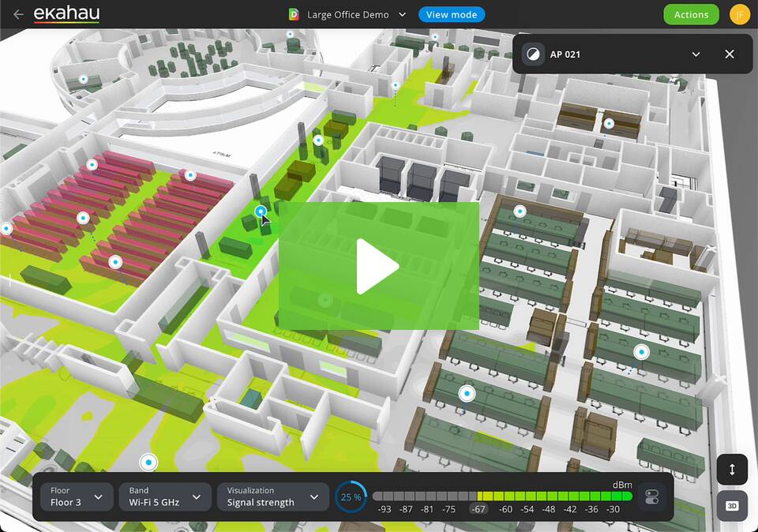Play the video with the center play button
This screenshot has height=532, width=758.
pyautogui.click(x=378, y=266)
